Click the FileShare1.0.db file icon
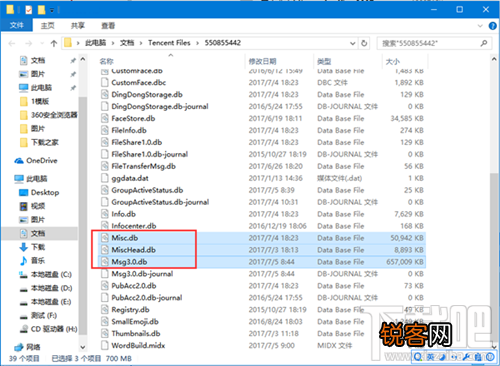The image size is (500, 366). click(x=105, y=142)
